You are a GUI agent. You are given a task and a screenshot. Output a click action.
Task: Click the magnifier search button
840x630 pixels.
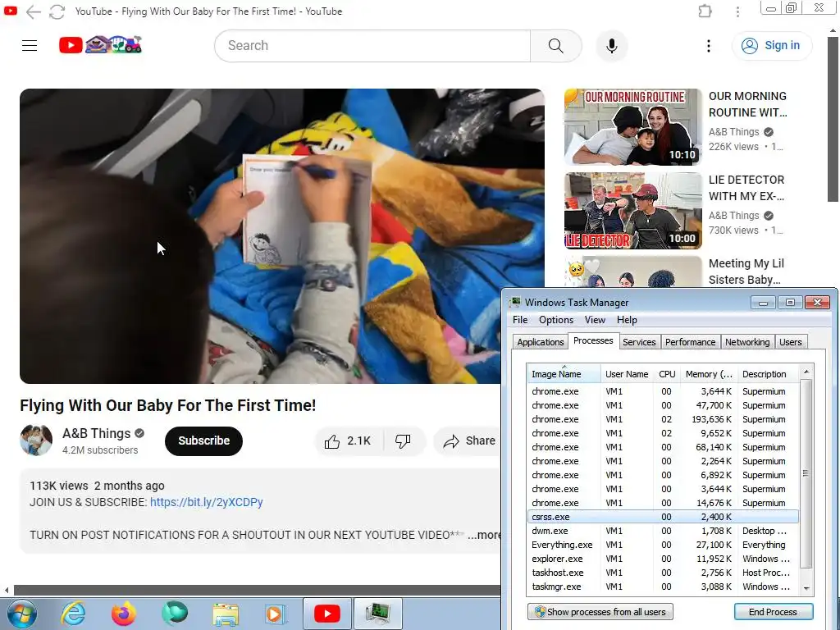pyautogui.click(x=555, y=46)
